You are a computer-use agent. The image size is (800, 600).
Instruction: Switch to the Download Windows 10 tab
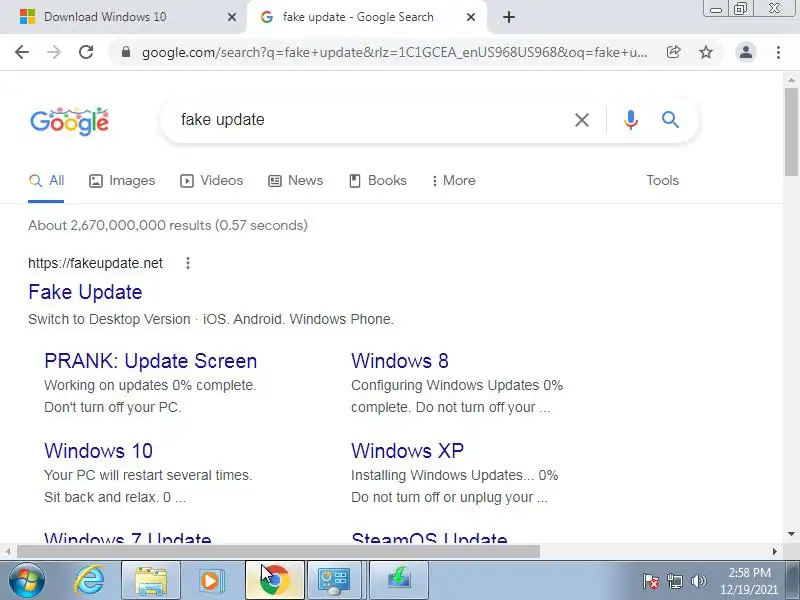[x=120, y=17]
